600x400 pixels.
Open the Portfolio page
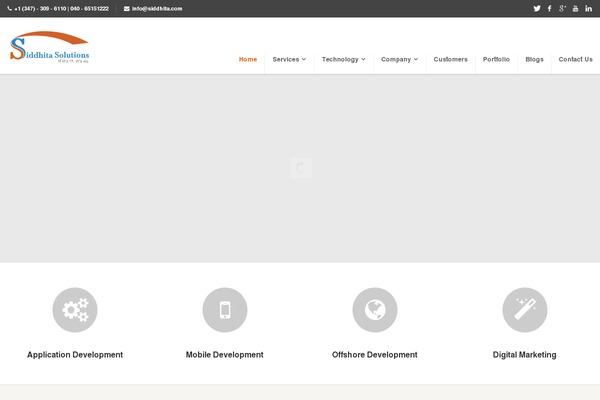point(496,59)
